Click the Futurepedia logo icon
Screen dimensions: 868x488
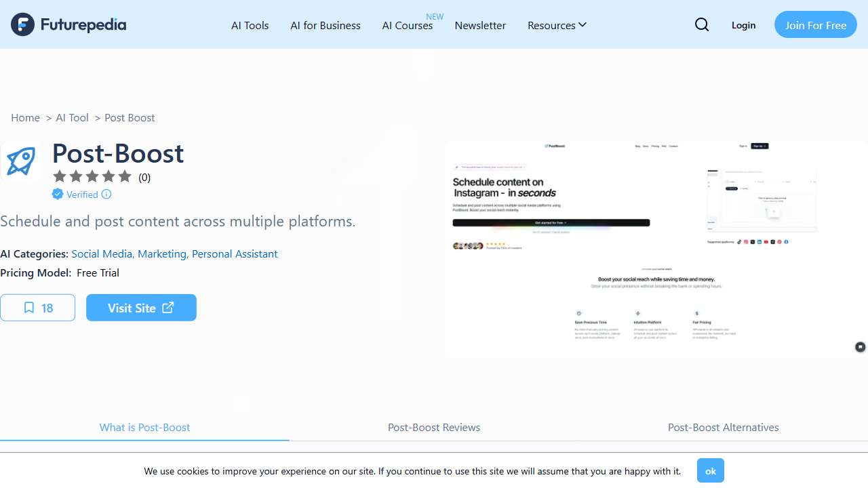click(22, 24)
